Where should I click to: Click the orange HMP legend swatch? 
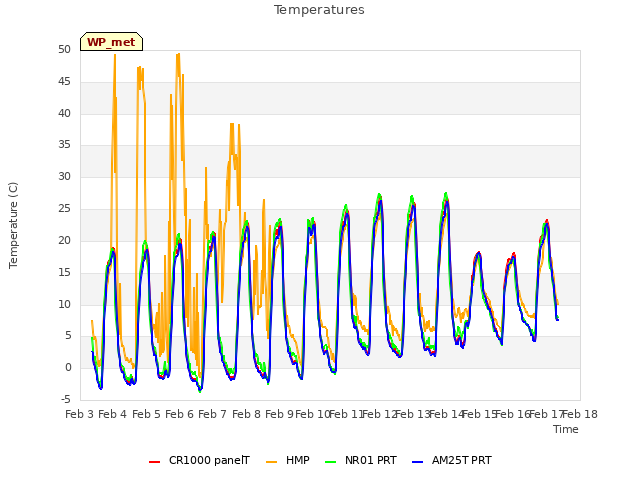click(271, 462)
